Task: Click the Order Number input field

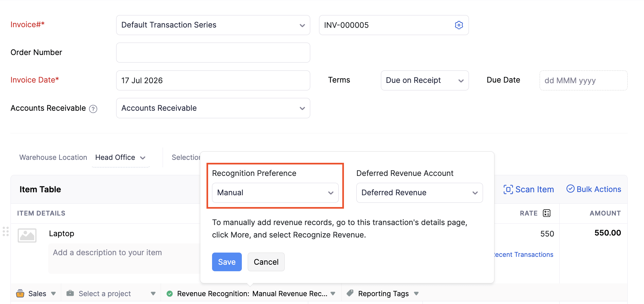Action: coord(213,52)
